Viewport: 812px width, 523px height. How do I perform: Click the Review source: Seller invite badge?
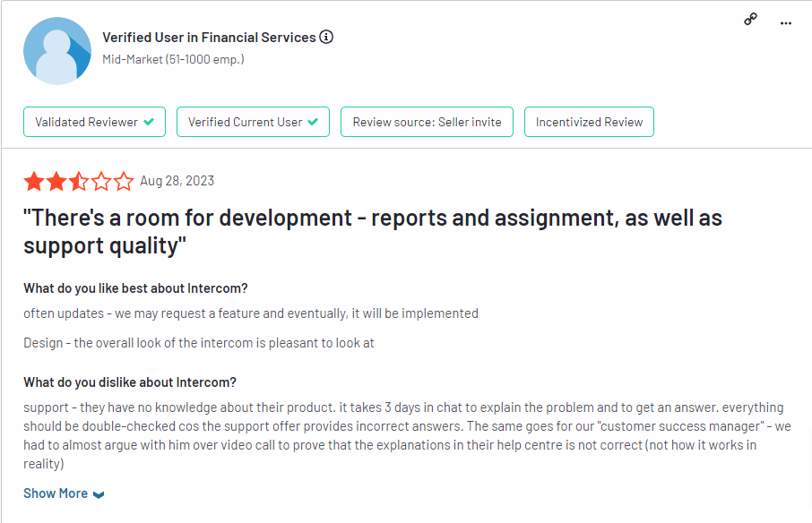[x=427, y=122]
